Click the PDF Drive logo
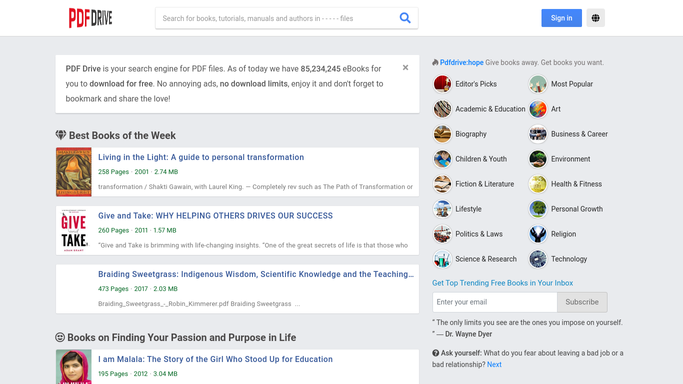The width and height of the screenshot is (683, 384). pos(91,18)
